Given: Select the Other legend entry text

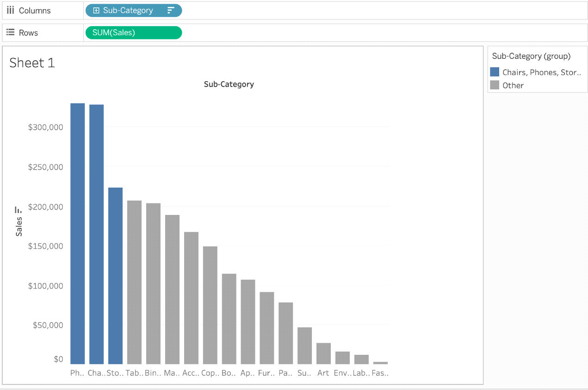Looking at the screenshot, I should point(513,85).
